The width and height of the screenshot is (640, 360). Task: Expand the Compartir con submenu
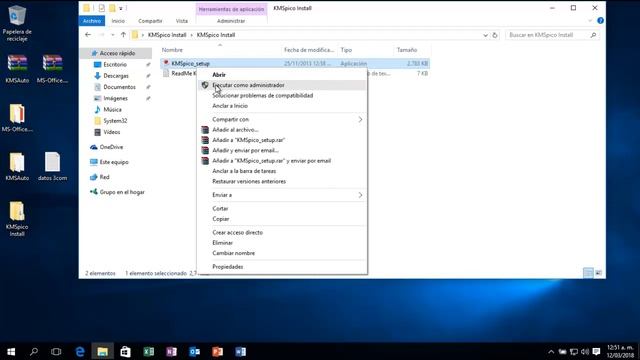pyautogui.click(x=360, y=120)
